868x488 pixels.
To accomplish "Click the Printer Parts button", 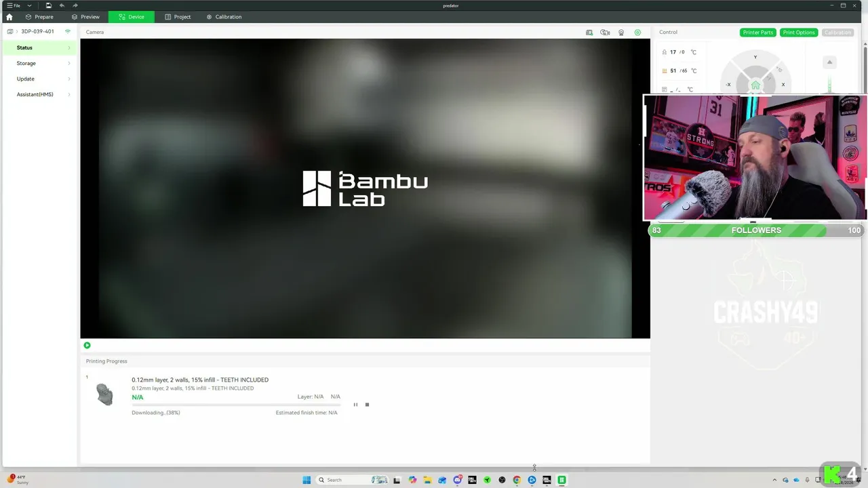I will click(x=758, y=33).
